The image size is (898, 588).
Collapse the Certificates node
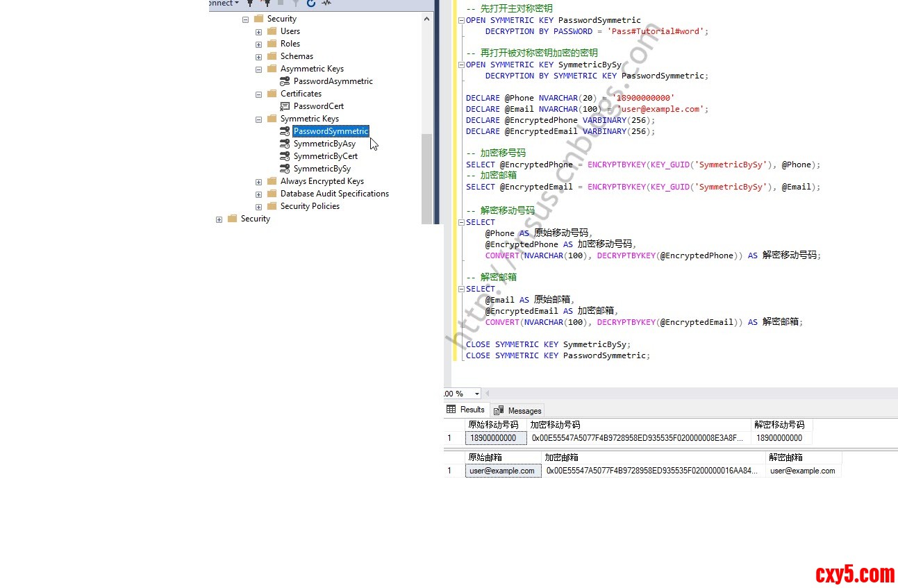[x=258, y=94]
